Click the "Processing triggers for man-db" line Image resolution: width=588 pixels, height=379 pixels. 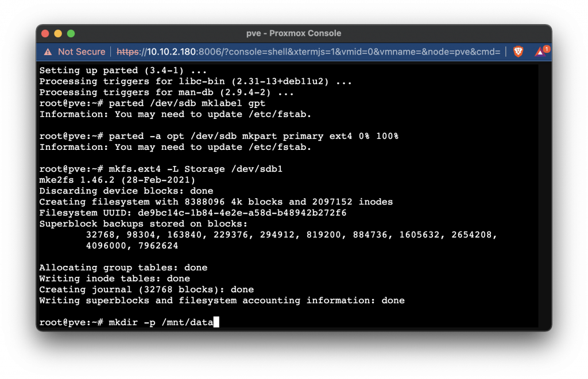(x=167, y=92)
